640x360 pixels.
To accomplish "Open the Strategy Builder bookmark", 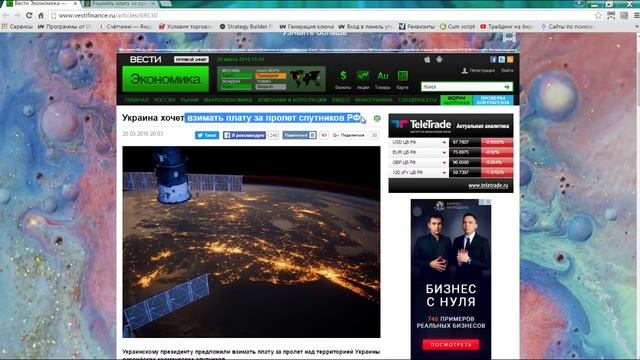I will pos(246,27).
